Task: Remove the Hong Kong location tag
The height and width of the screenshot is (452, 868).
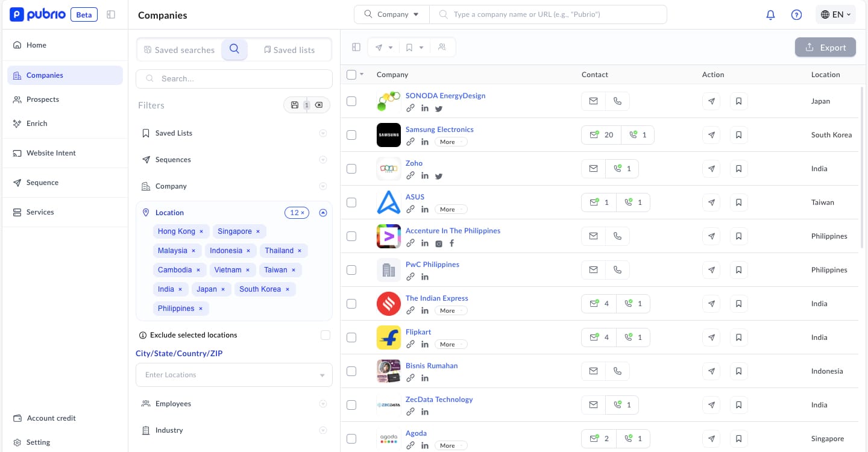Action: pos(201,231)
